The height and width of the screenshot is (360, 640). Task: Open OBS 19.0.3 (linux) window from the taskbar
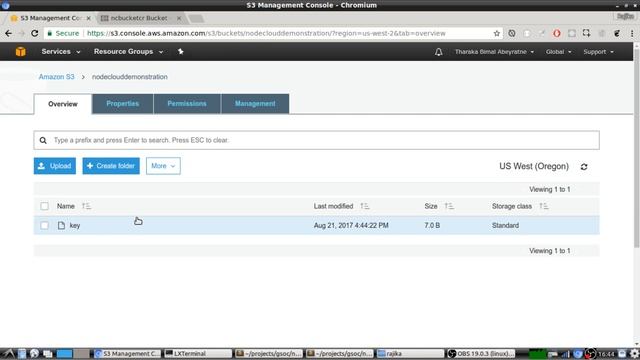481,353
